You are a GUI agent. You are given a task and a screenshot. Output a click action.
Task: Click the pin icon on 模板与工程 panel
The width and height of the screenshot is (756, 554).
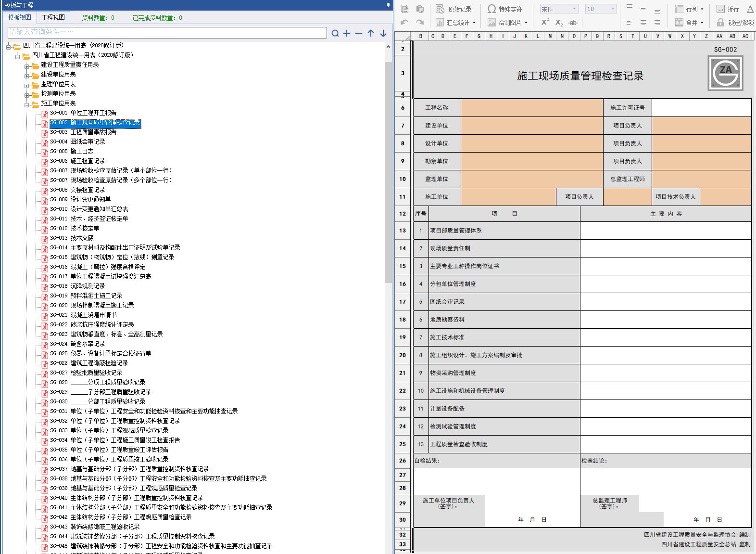point(388,5)
